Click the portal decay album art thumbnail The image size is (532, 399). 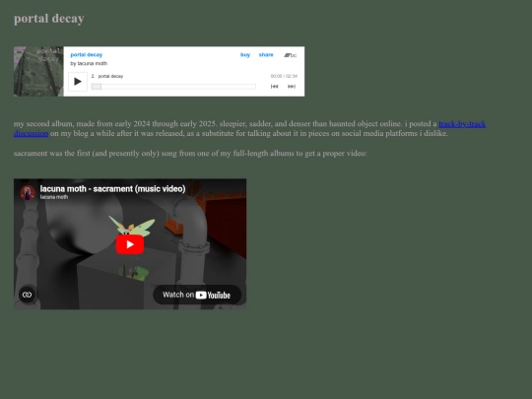tap(38, 72)
